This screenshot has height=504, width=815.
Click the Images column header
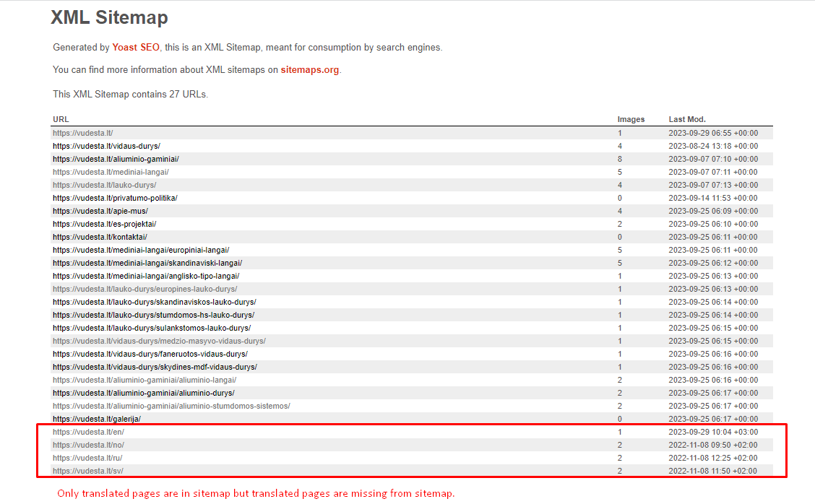(631, 119)
